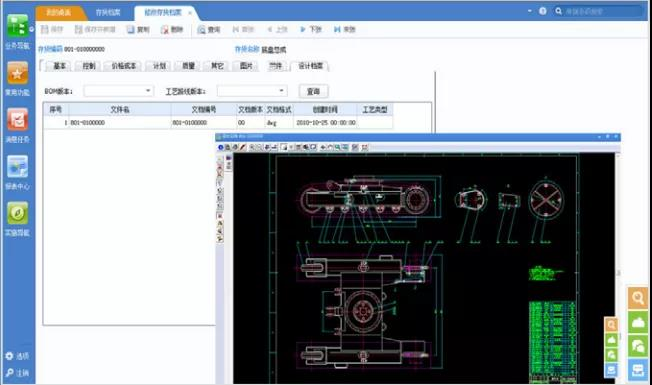The image size is (652, 385).
Task: Click the 选项 gear icon at the sidebar bottom
Action: pos(9,356)
